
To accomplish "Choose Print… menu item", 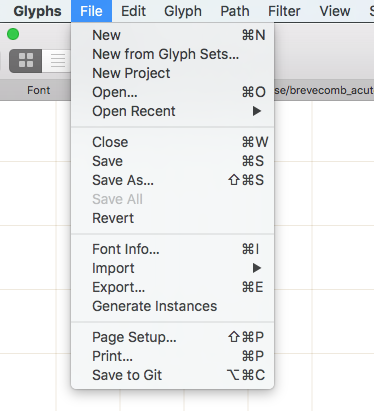I will [x=173, y=356].
